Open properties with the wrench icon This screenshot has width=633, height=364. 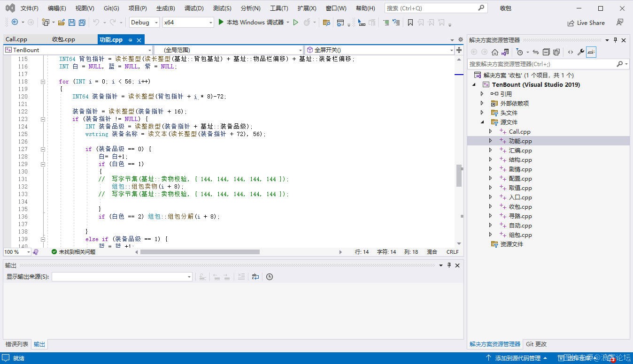tap(581, 52)
